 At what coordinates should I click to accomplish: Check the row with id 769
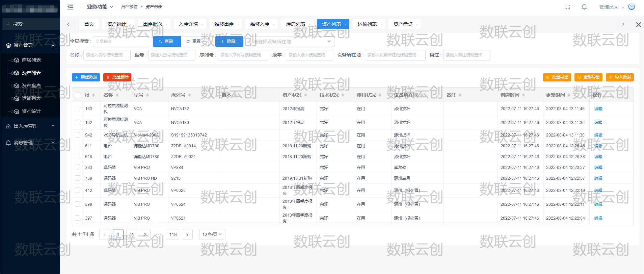click(78, 178)
